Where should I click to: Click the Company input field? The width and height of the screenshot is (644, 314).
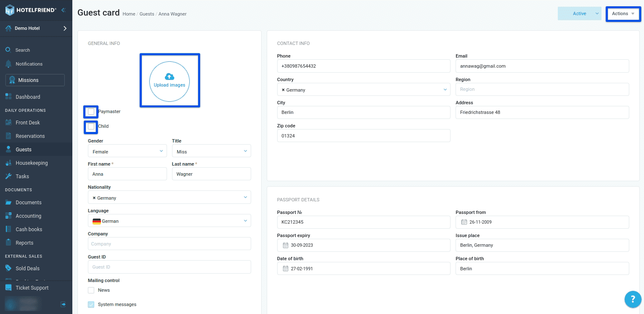point(170,244)
